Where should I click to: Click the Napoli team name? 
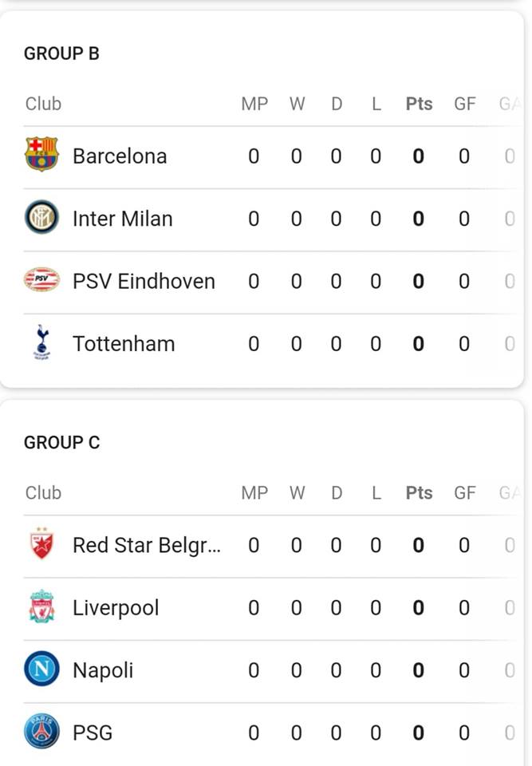pyautogui.click(x=103, y=671)
